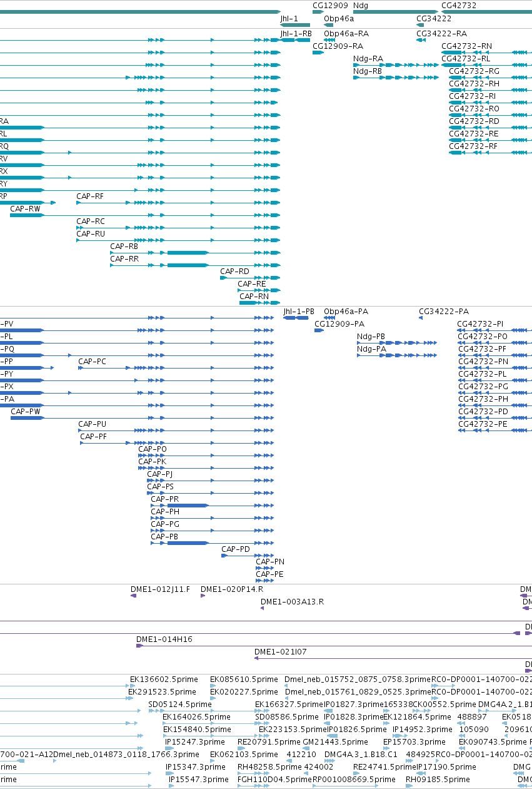Select the Ndg-RA transcript
This screenshot has width=532, height=789.
(396, 65)
